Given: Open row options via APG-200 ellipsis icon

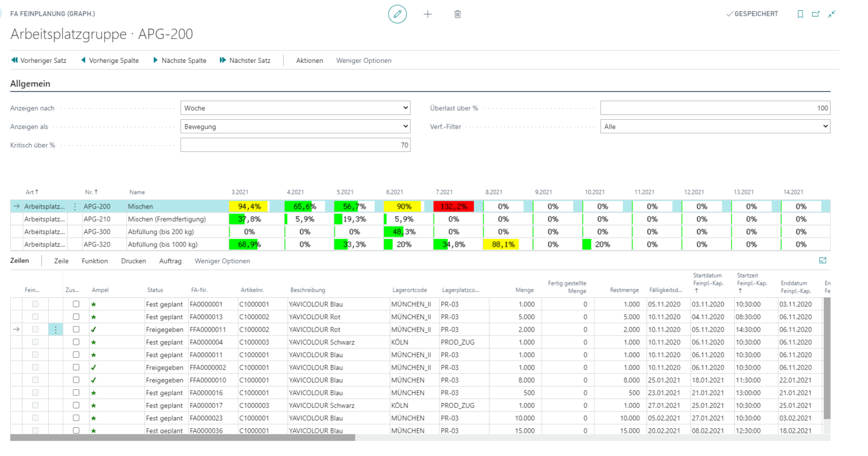Looking at the screenshot, I should (75, 206).
